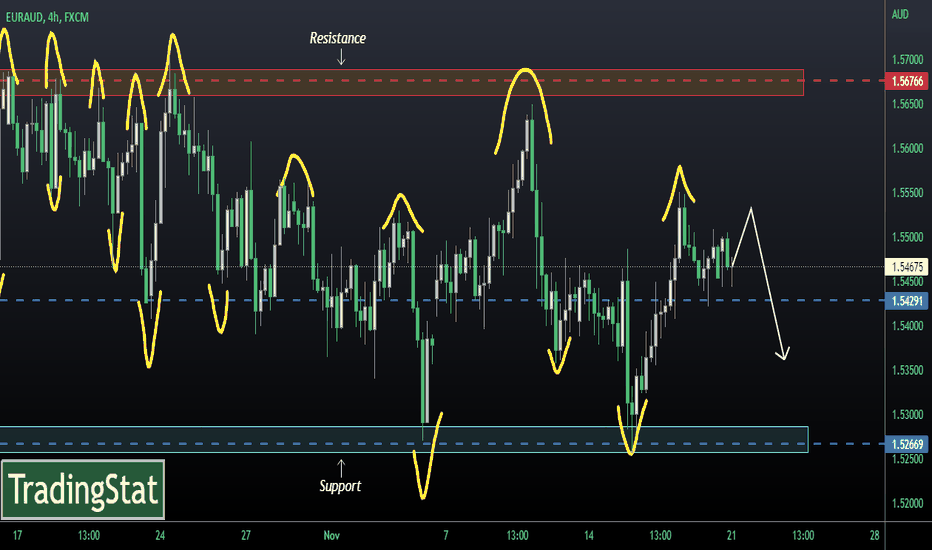Click the 1.55000 price scale value

pyautogui.click(x=908, y=237)
